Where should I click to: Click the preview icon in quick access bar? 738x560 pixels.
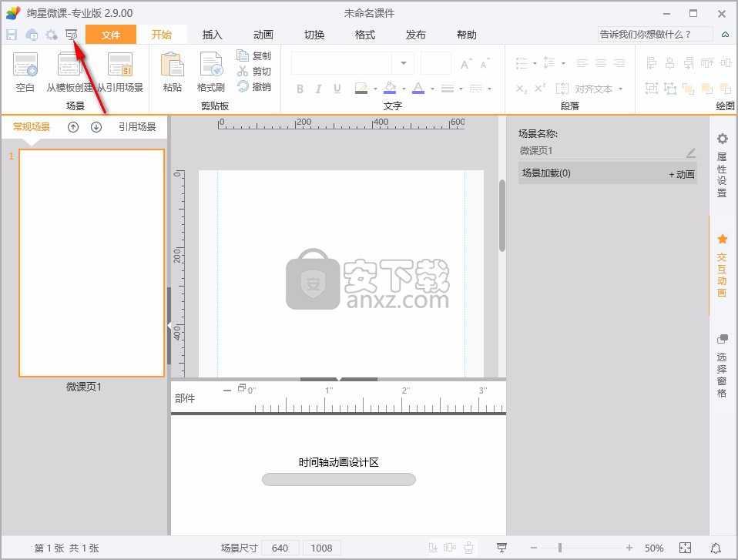point(72,35)
